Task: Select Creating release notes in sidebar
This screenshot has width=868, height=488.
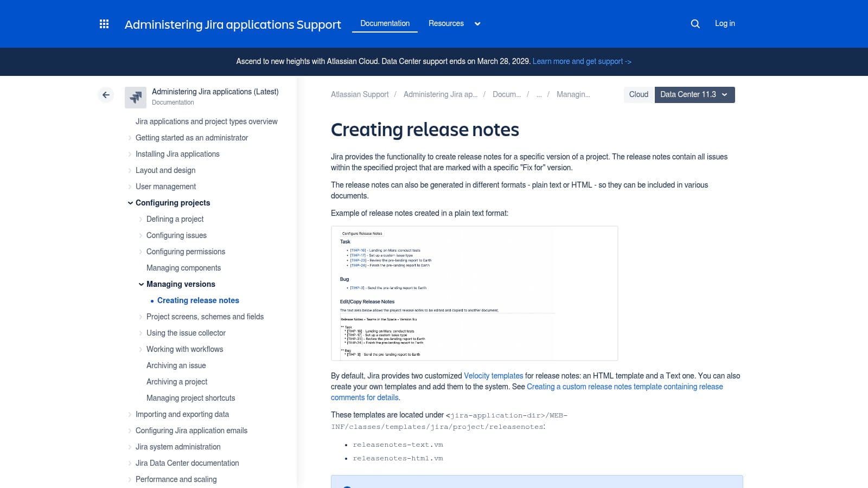Action: 198,300
